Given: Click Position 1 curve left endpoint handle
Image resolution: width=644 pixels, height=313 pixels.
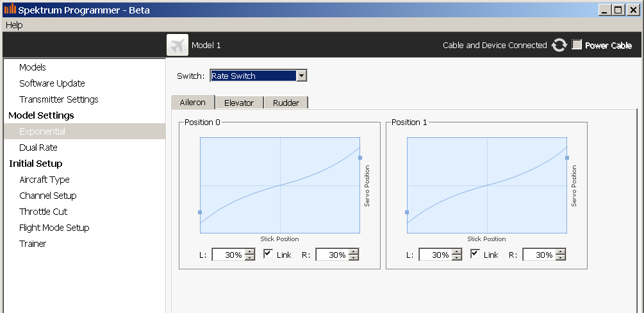Looking at the screenshot, I should 407,212.
